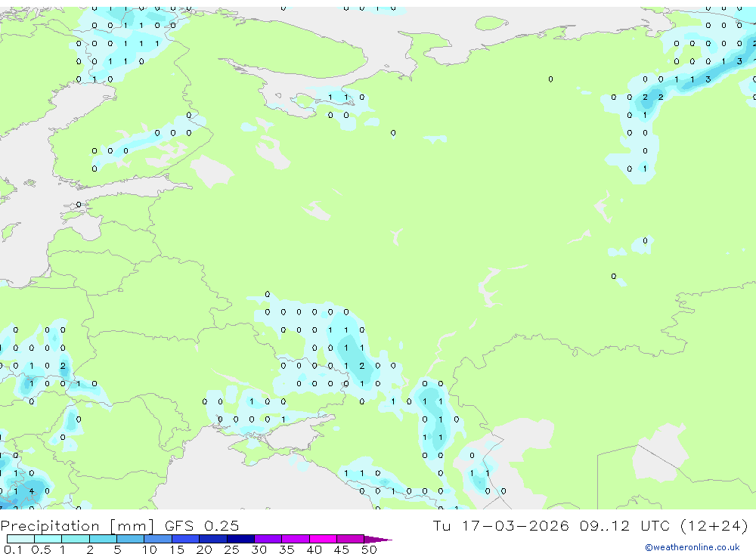This screenshot has width=756, height=554.
Task: Click the precipitation value '4' on the map
Action: coord(32,491)
